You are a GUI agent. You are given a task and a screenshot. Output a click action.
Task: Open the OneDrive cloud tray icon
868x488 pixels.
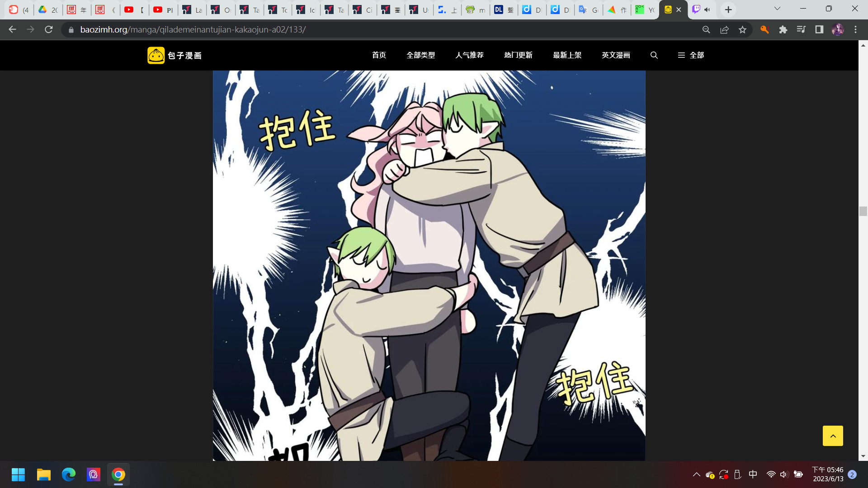[x=710, y=474]
